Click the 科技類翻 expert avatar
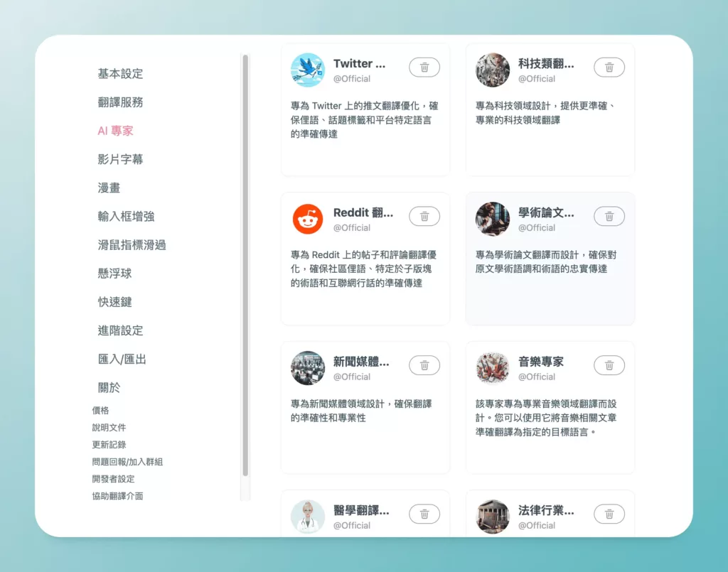This screenshot has height=572, width=728. (x=493, y=70)
